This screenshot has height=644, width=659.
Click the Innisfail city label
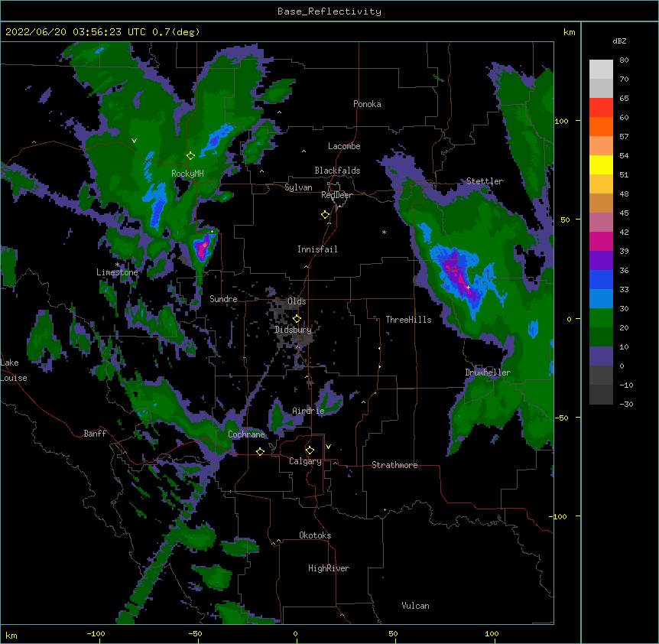(317, 249)
